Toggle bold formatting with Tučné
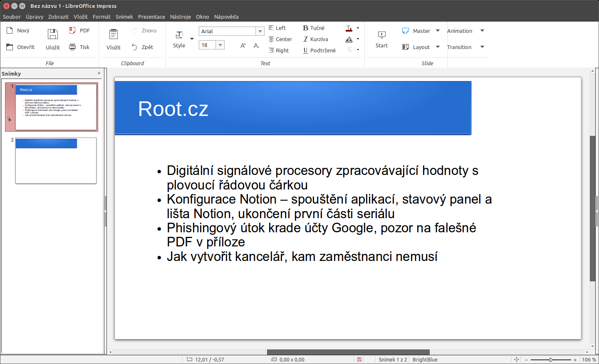Screen dimensions: 599x364 313,28
